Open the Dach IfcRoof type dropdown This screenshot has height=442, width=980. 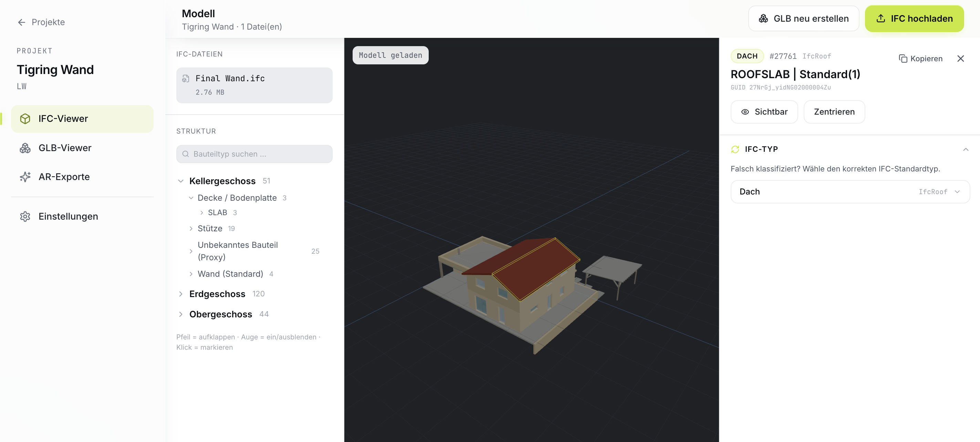click(850, 192)
